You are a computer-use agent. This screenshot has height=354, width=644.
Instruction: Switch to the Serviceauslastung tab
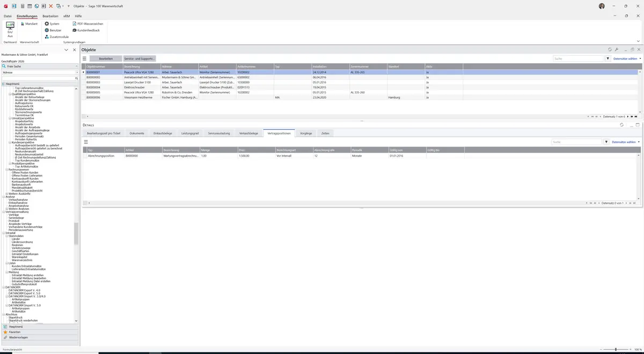click(x=219, y=133)
